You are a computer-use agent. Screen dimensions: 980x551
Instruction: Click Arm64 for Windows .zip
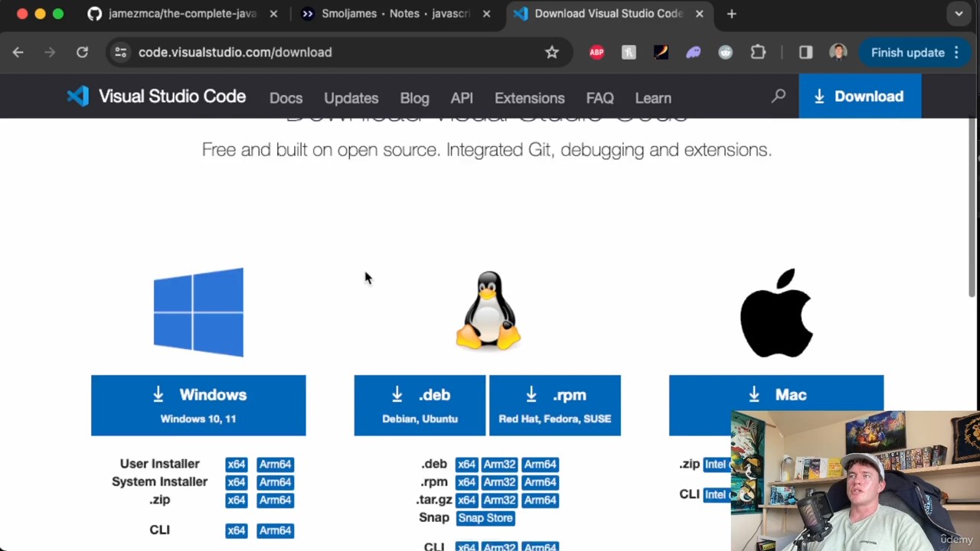coord(275,500)
